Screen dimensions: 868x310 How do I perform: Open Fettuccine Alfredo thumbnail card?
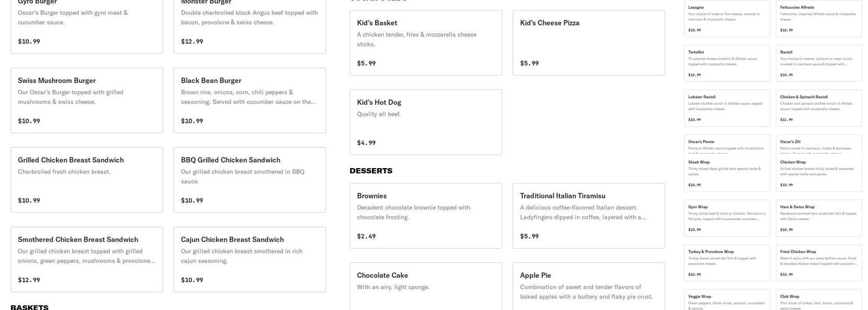819,19
